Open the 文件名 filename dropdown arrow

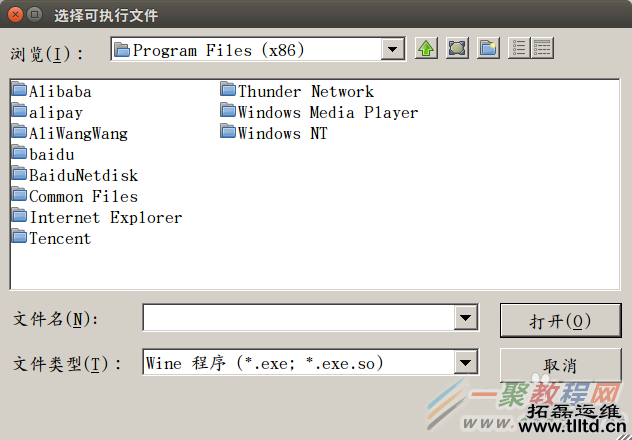[x=465, y=318]
